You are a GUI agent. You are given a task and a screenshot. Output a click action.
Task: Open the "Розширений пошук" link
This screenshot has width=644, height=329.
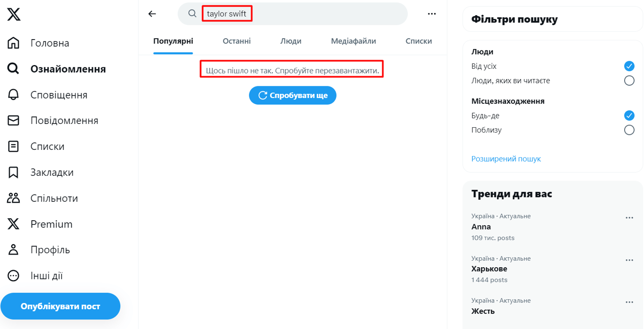pyautogui.click(x=506, y=159)
